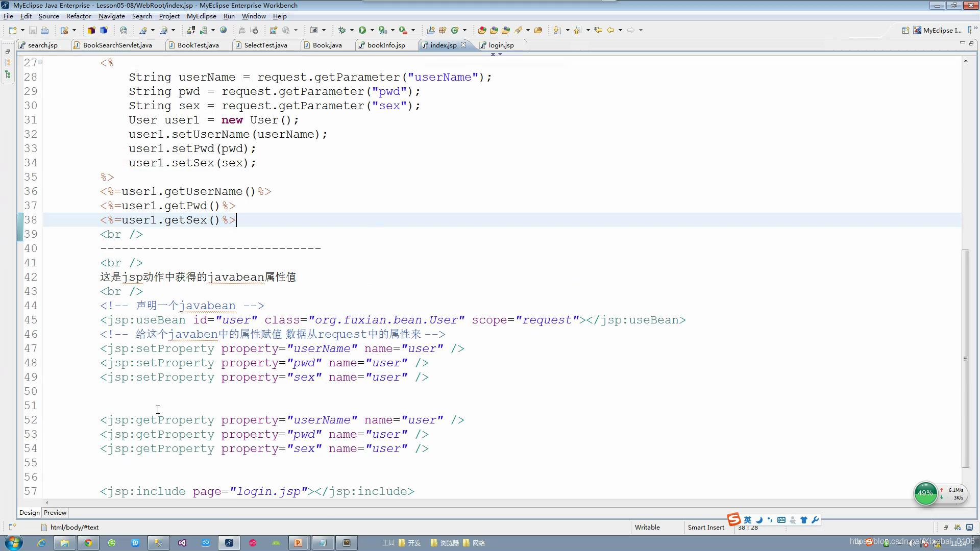980x551 pixels.
Task: Click the Writable status field
Action: 647,528
